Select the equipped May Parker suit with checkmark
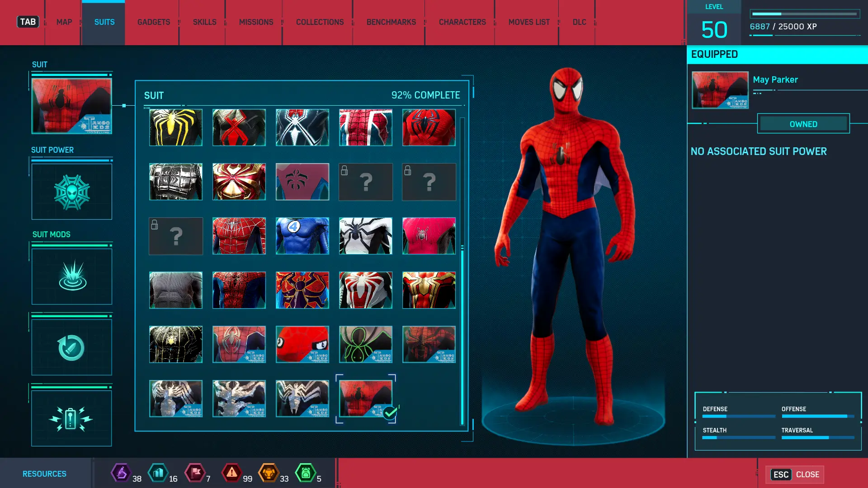 (366, 399)
